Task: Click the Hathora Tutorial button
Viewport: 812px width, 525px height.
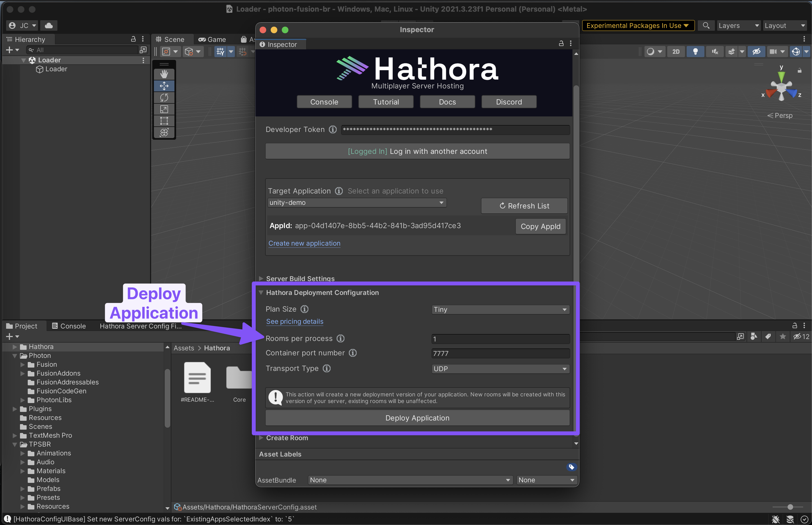Action: [386, 102]
